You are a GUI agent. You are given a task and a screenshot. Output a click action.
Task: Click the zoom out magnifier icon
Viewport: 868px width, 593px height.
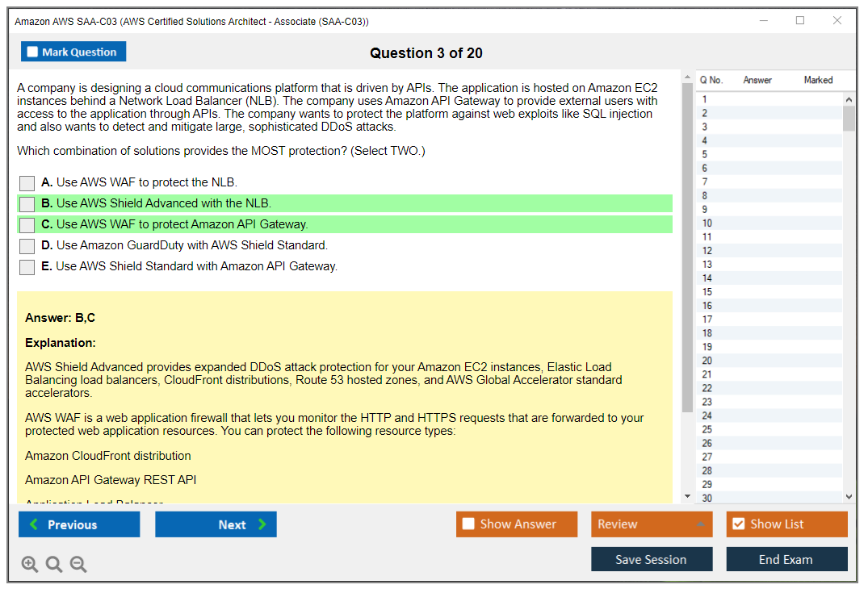pos(78,565)
